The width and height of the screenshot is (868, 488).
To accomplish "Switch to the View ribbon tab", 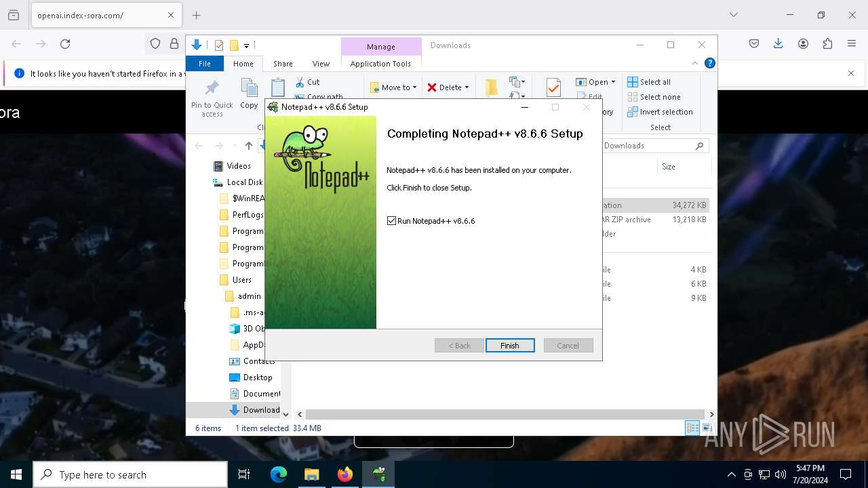I will tap(321, 64).
